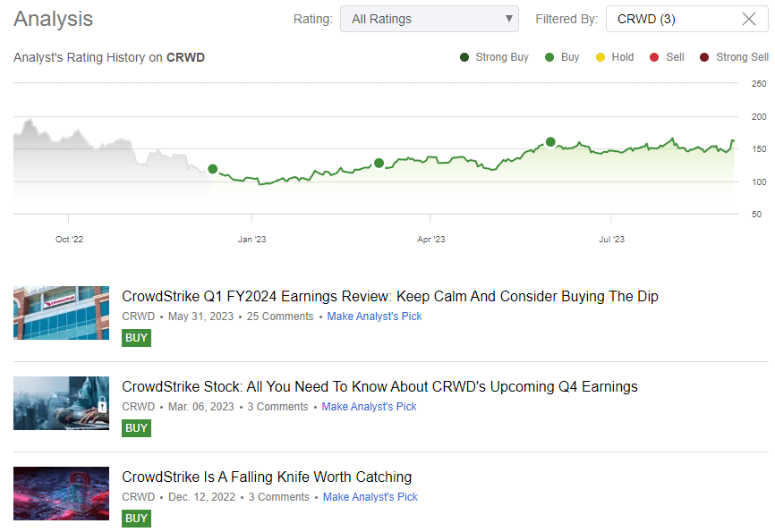Click the yellow Hold legend dot
This screenshot has height=532, width=775.
click(x=600, y=56)
